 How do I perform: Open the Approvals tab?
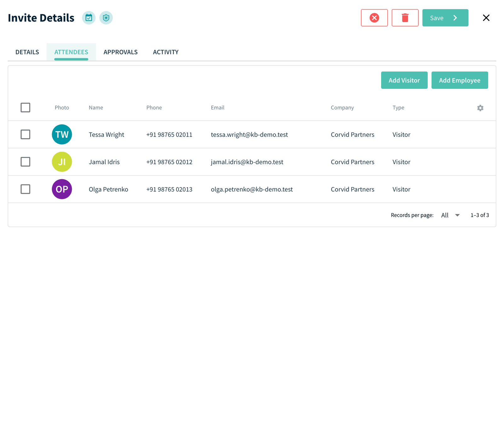pyautogui.click(x=121, y=52)
